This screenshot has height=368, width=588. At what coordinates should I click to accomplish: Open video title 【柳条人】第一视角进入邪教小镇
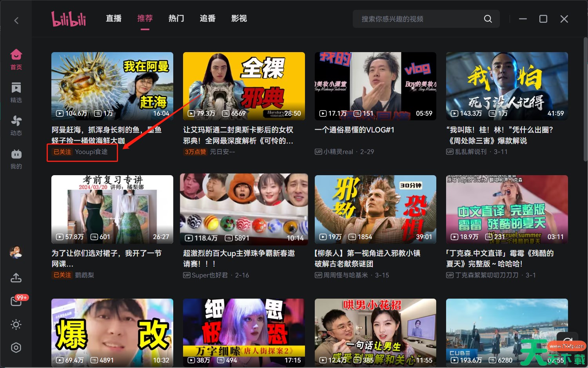point(368,258)
